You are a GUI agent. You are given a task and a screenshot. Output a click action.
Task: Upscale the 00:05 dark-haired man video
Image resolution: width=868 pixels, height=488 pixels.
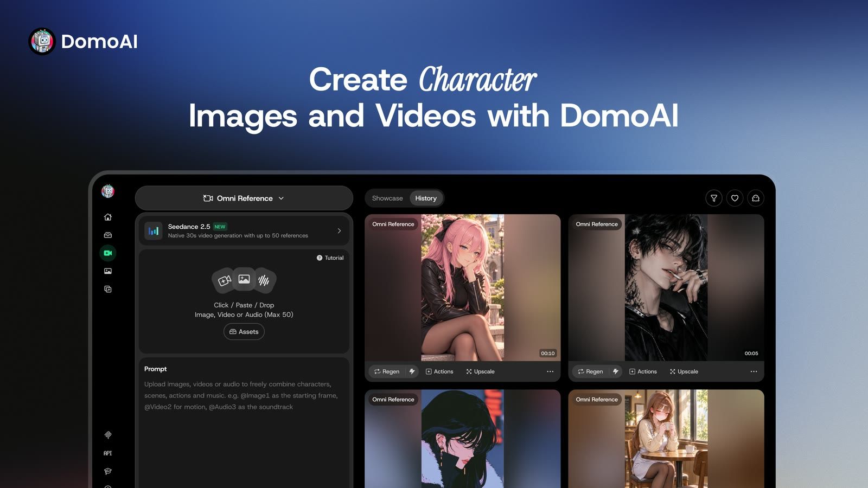pos(684,371)
